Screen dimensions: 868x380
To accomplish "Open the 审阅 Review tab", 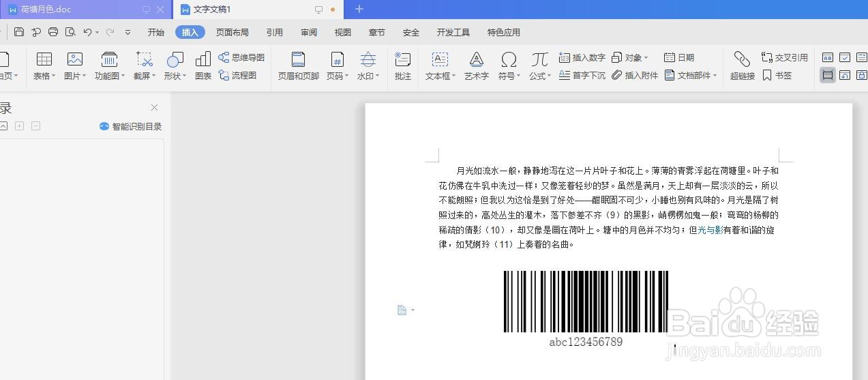I will coord(309,32).
